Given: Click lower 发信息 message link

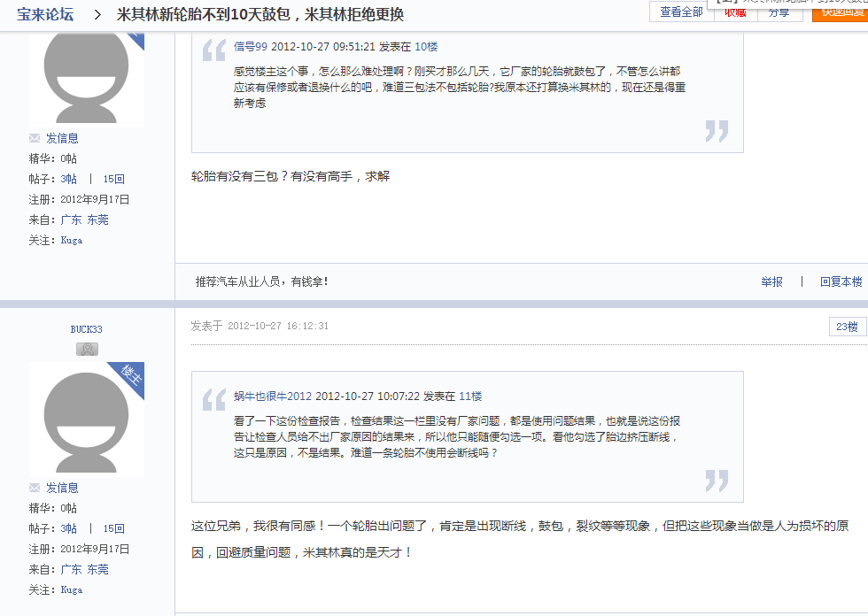Looking at the screenshot, I should 62,488.
